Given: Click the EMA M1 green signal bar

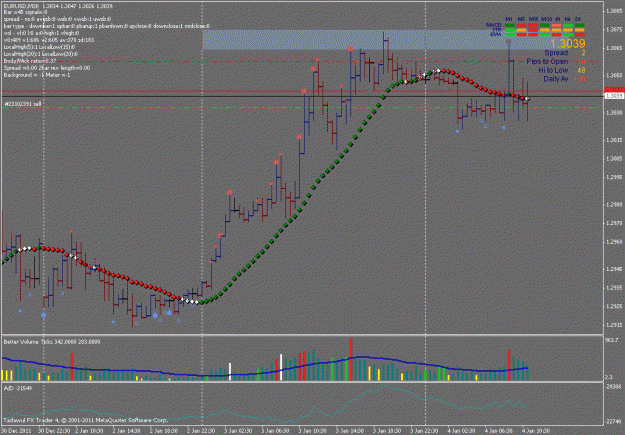Looking at the screenshot, I should 509,35.
